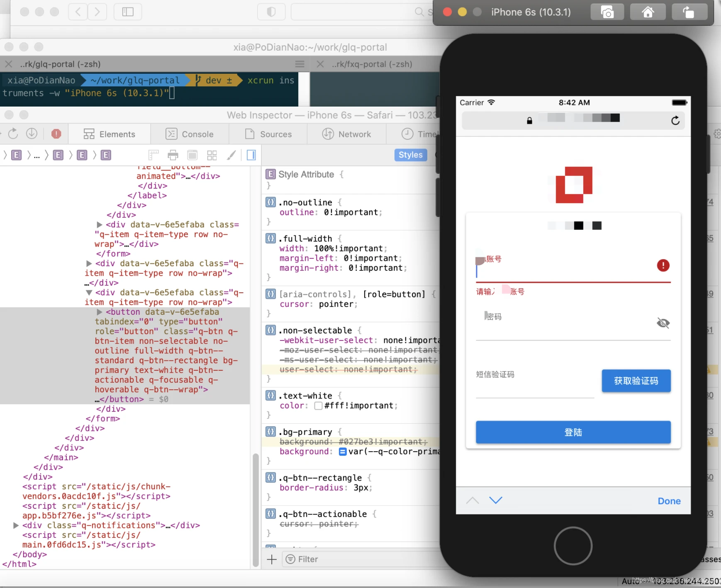Click the DOM tree vertical scrollbar
Screen dimensions: 721x588
[x=256, y=510]
